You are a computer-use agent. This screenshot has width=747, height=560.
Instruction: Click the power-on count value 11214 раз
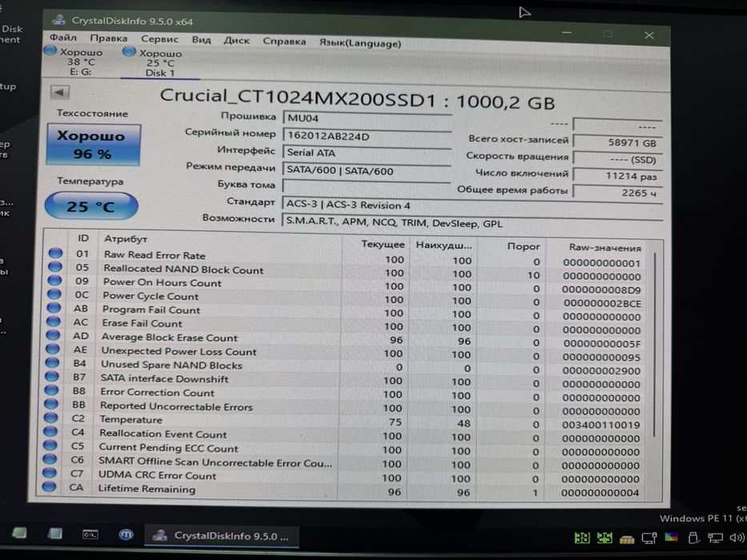pyautogui.click(x=617, y=176)
